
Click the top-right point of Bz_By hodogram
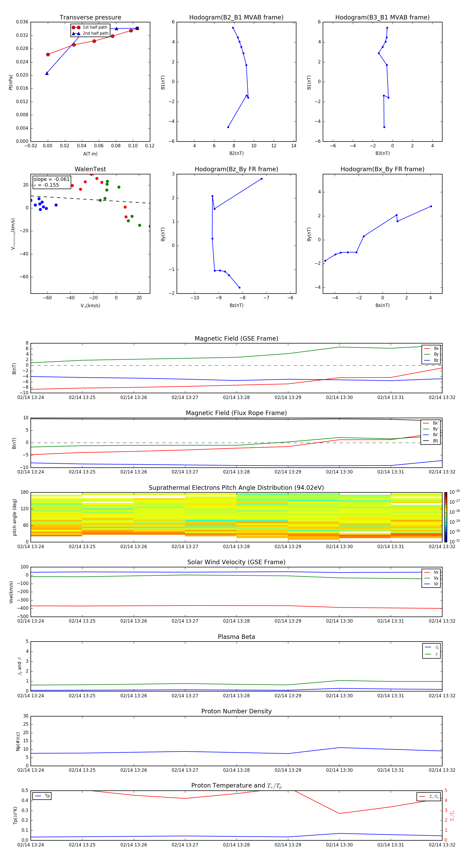pyautogui.click(x=261, y=179)
